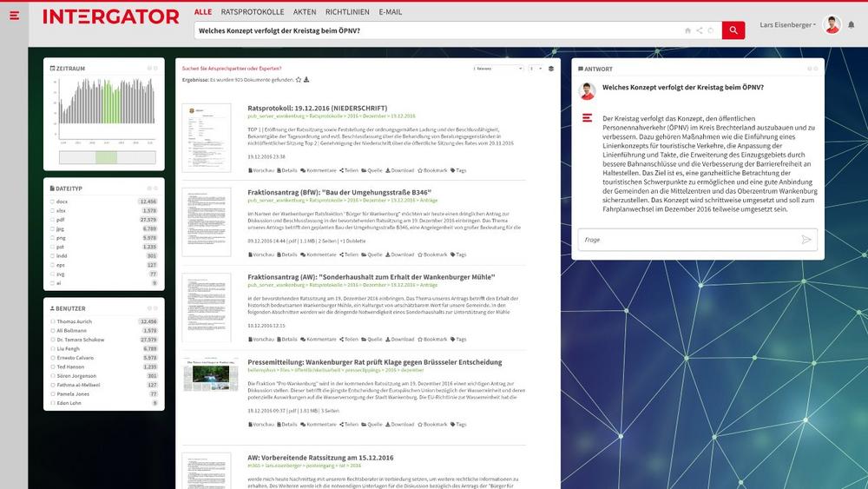Switch to the RATSPROTOKOLLE tab
Viewport: 868px width, 489px height.
click(x=253, y=11)
